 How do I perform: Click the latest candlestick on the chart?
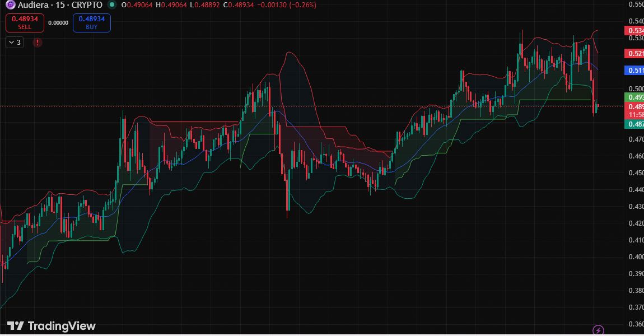click(x=598, y=106)
